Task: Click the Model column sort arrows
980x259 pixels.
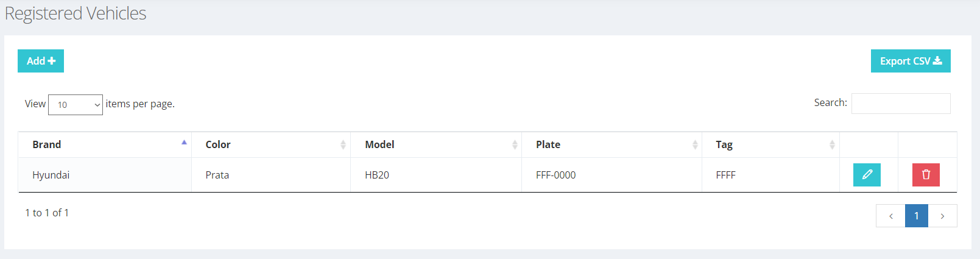Action: click(515, 144)
